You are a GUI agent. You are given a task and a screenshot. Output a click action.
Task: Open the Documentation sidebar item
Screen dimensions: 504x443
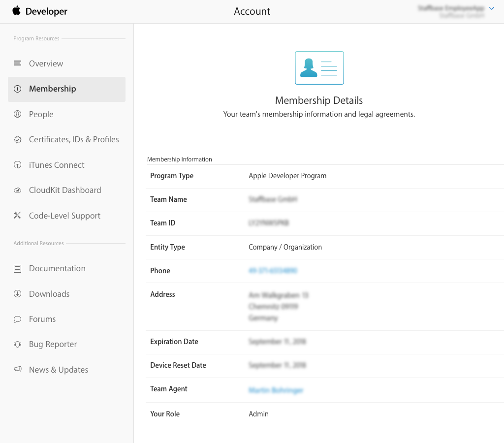pyautogui.click(x=57, y=268)
